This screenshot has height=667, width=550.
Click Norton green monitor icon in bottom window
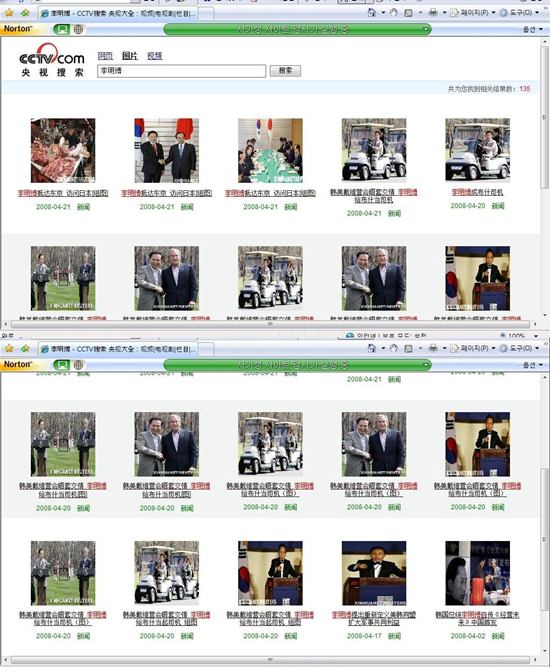(x=62, y=365)
